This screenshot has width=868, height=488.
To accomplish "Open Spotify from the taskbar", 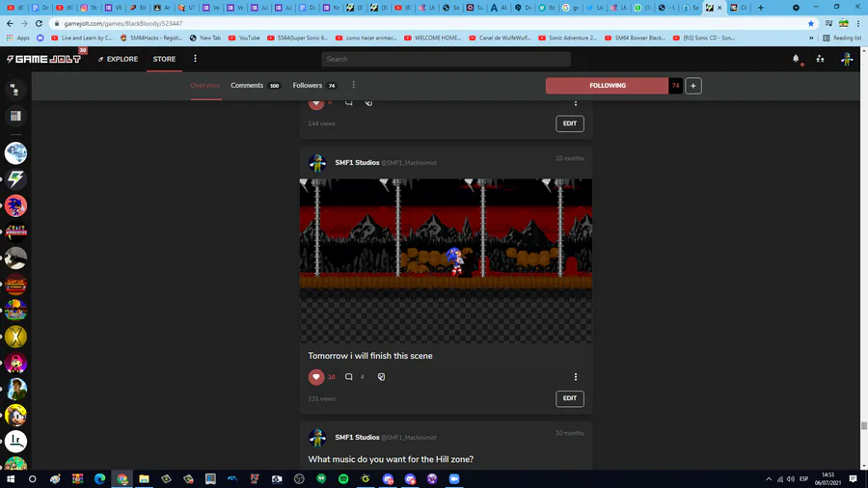I will click(343, 478).
